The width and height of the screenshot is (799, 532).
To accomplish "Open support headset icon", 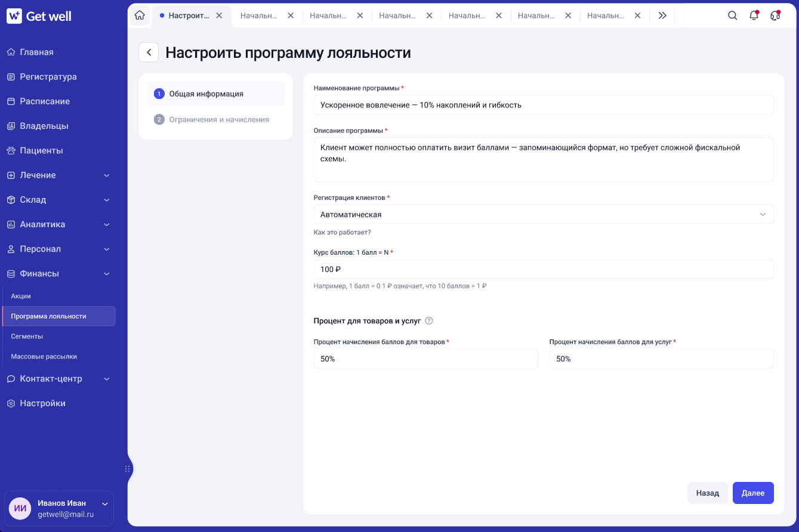I will click(775, 16).
